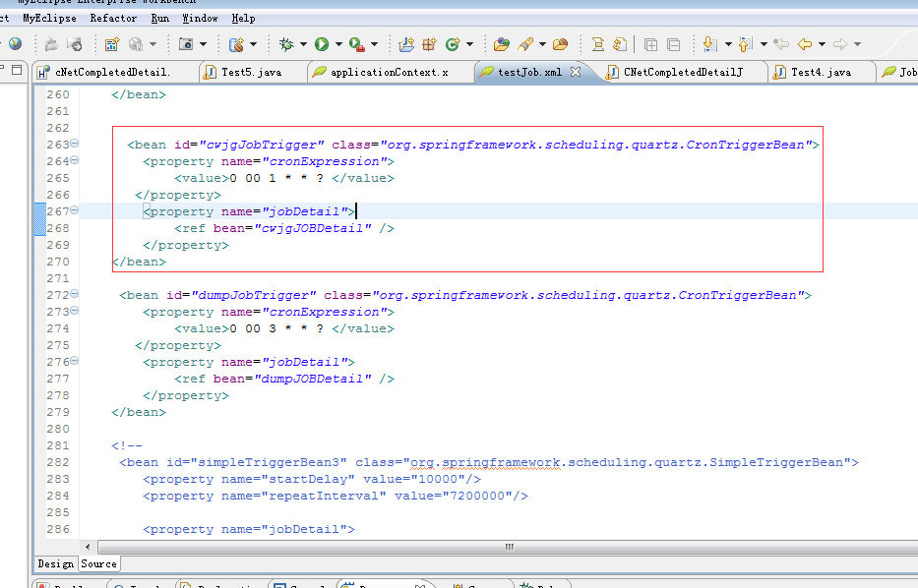The height and width of the screenshot is (588, 918).
Task: Collapse the cwjgJobTrigger bean at line 263
Action: [75, 145]
